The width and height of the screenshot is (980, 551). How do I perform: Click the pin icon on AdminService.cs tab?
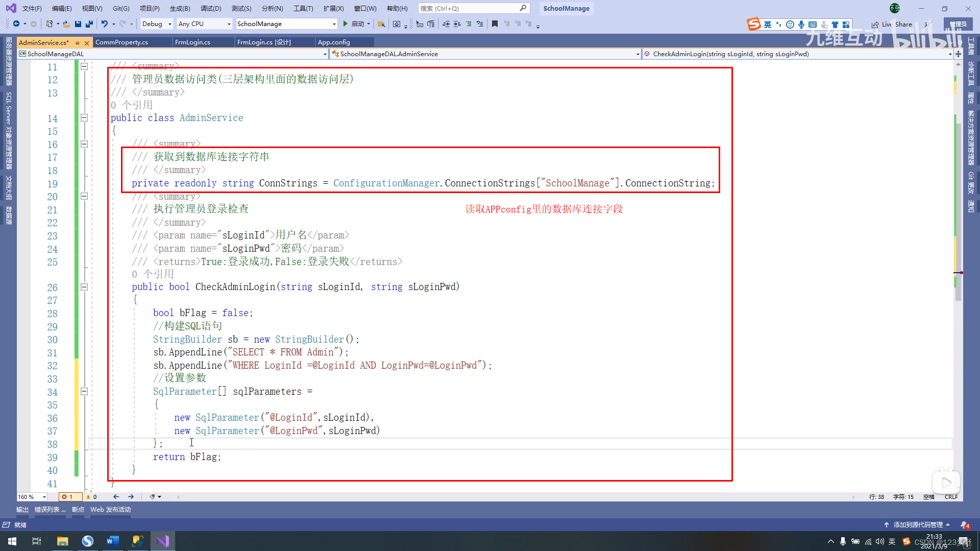77,43
